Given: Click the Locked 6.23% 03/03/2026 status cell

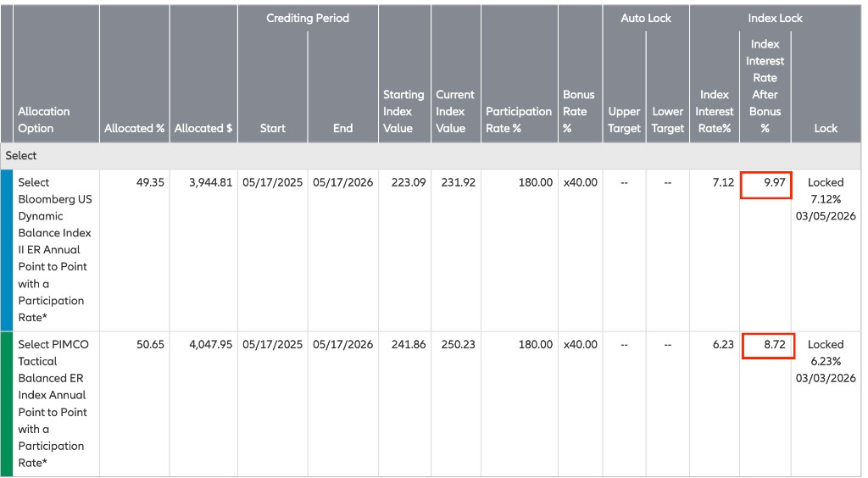Looking at the screenshot, I should tap(825, 361).
